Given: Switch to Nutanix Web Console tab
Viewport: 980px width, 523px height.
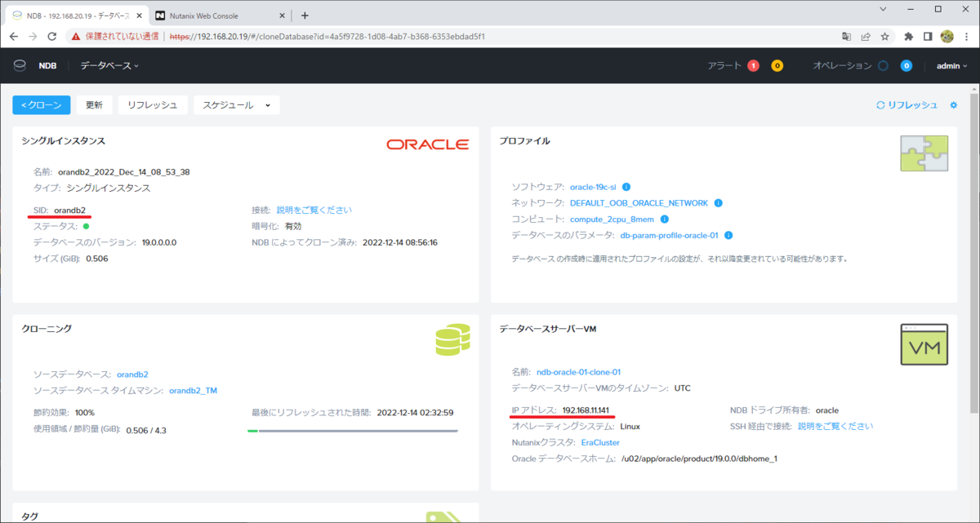Looking at the screenshot, I should 219,16.
